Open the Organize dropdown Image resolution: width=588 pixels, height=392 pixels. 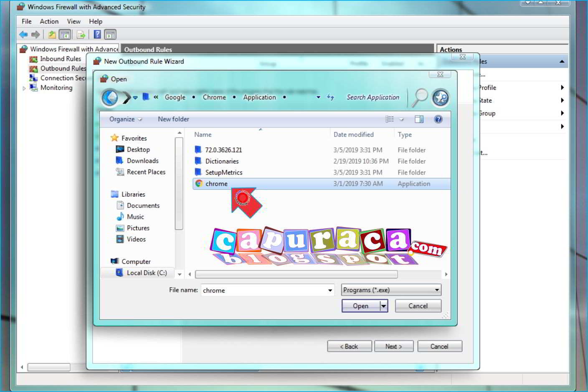point(126,119)
